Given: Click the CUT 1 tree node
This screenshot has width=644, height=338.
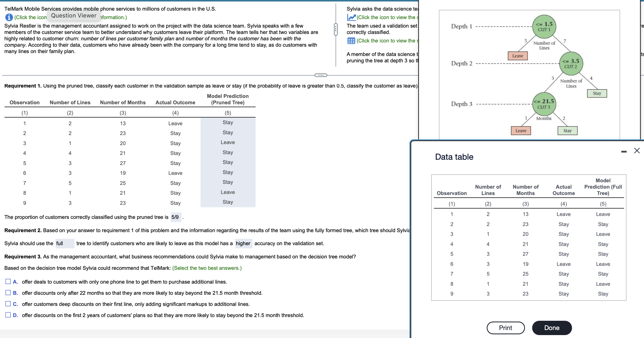Looking at the screenshot, I should coord(544,26).
